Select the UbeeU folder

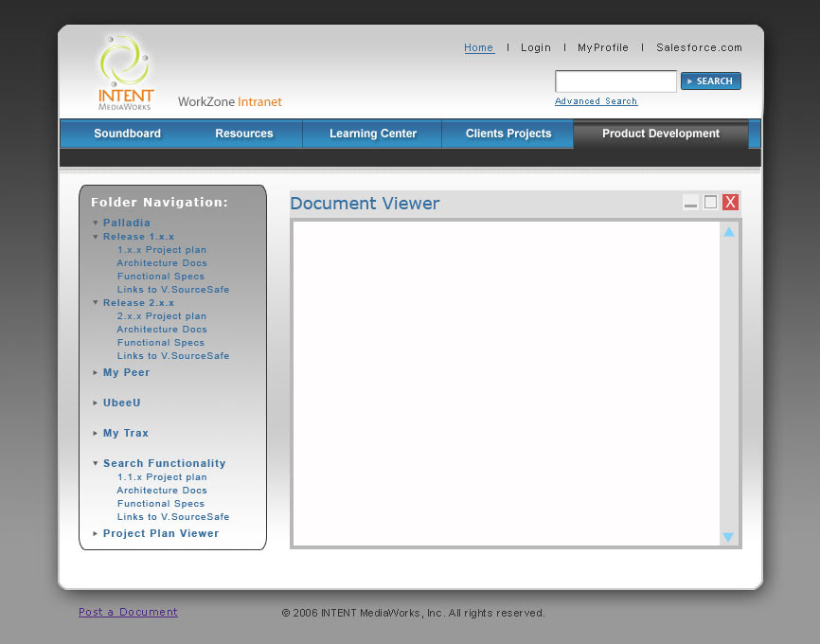[122, 402]
